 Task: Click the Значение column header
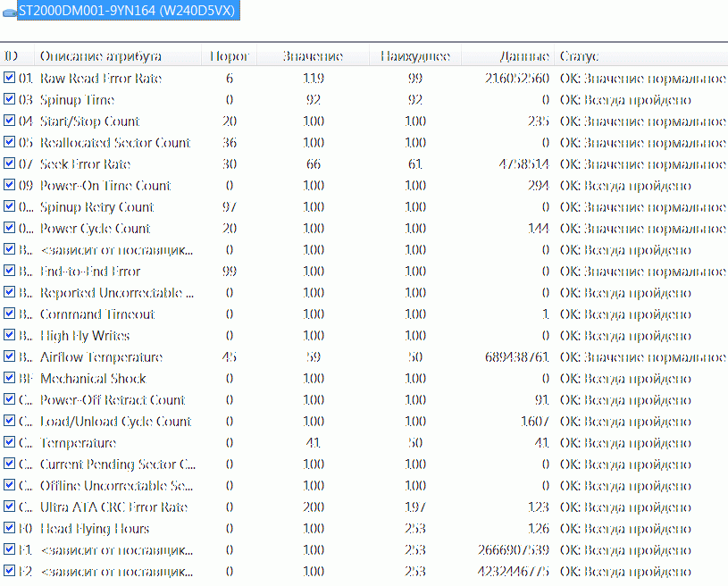[x=313, y=56]
